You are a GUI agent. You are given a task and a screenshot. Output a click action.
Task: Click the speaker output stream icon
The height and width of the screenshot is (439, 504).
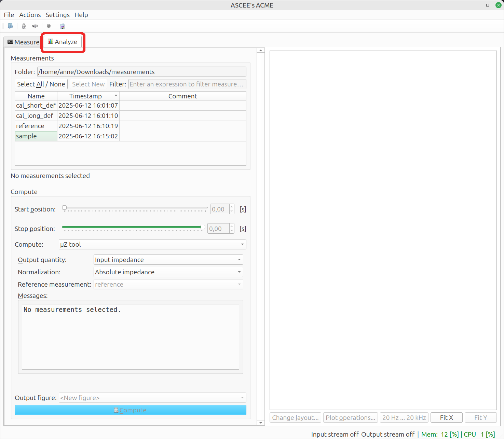35,26
